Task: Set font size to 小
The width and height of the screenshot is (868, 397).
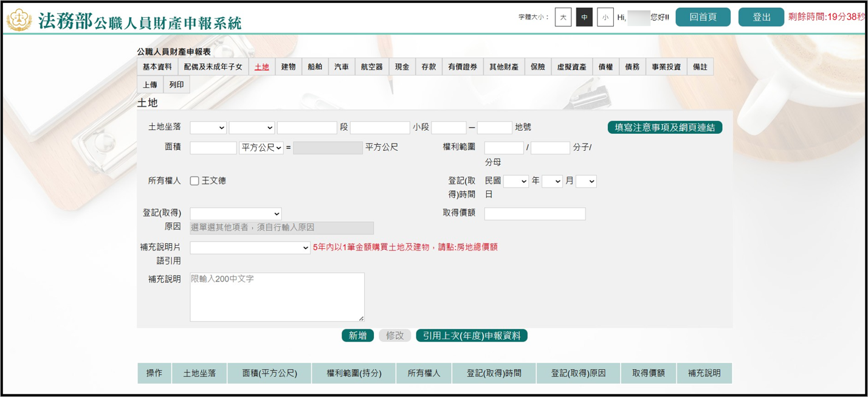Action: coord(605,18)
